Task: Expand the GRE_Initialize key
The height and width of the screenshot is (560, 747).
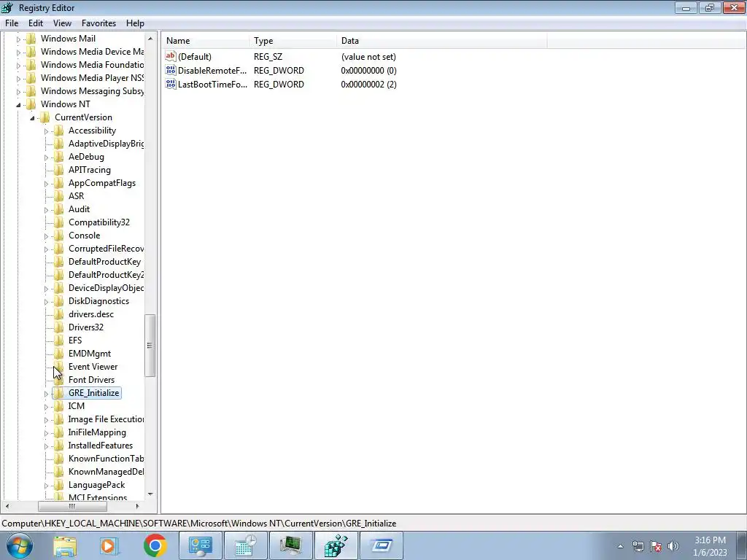Action: pos(46,393)
